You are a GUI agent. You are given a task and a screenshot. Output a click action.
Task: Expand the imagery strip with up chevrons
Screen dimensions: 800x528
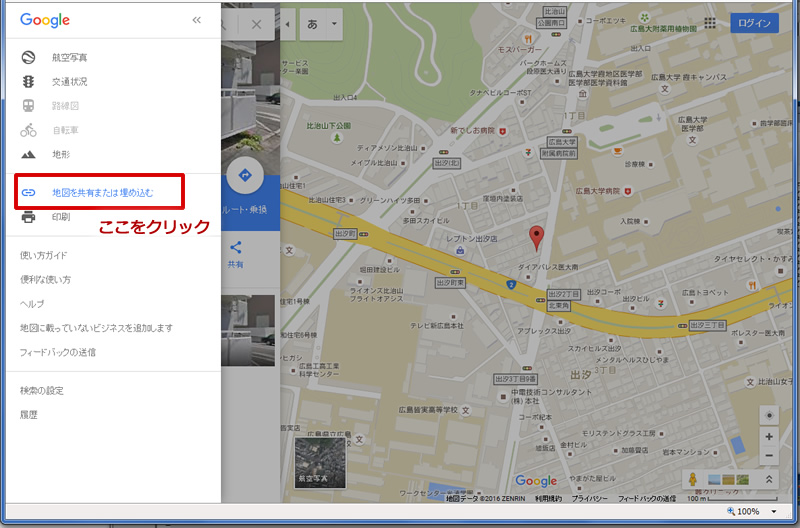point(768,480)
